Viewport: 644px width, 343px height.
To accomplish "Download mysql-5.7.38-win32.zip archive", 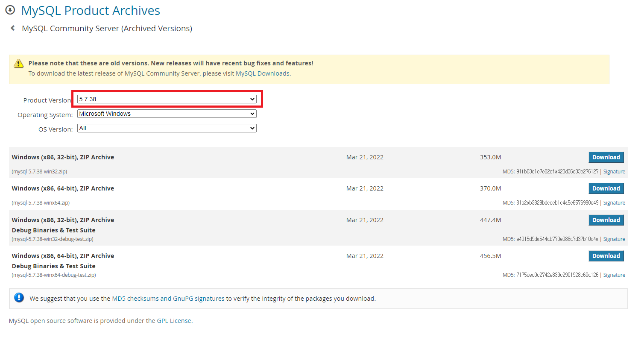I will tap(606, 157).
